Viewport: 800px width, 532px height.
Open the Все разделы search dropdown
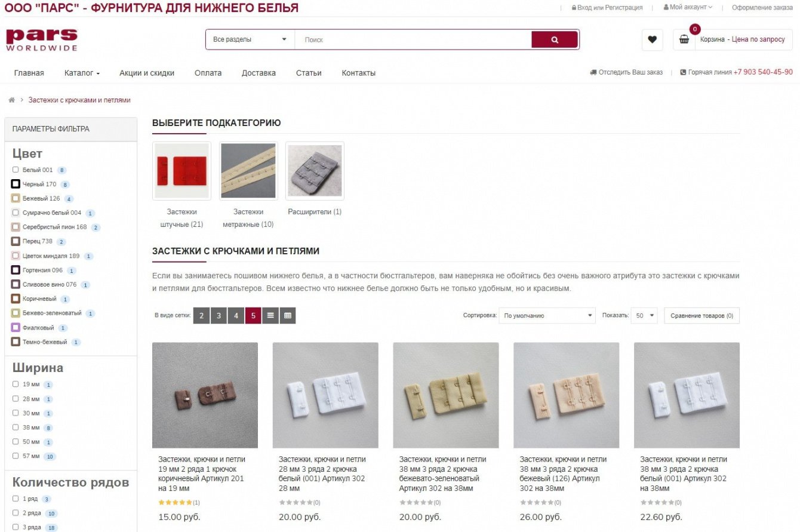click(x=250, y=39)
